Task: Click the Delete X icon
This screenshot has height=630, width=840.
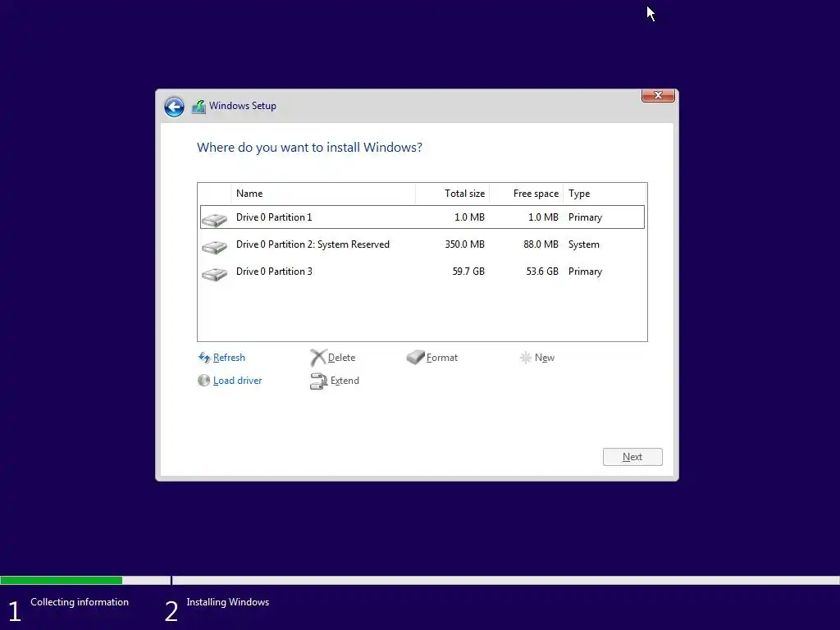Action: coord(318,358)
